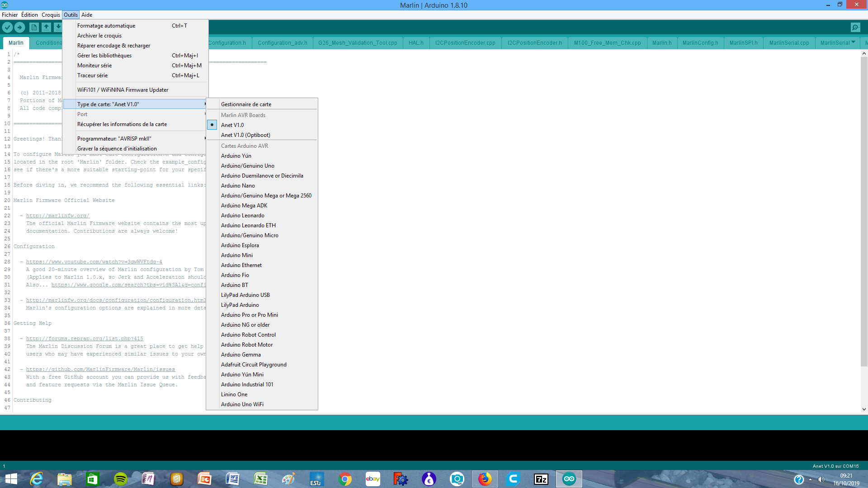868x488 pixels.
Task: Select the Arduino Pro or Pro Mini board
Action: pos(262,315)
